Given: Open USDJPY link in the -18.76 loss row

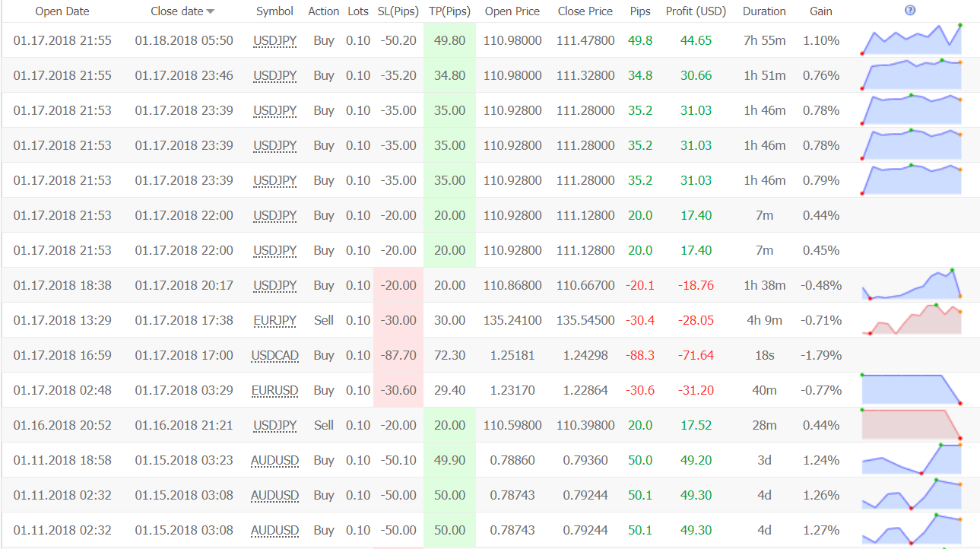Looking at the screenshot, I should pos(275,286).
